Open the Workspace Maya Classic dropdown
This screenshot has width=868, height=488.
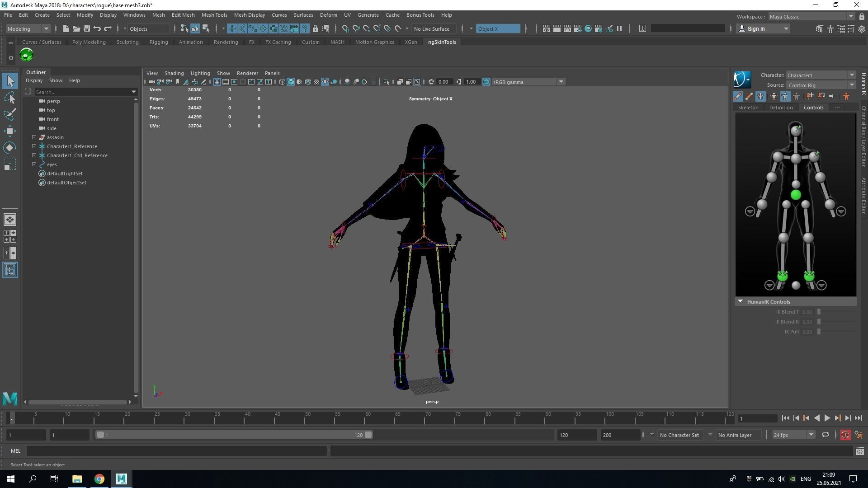pyautogui.click(x=811, y=17)
